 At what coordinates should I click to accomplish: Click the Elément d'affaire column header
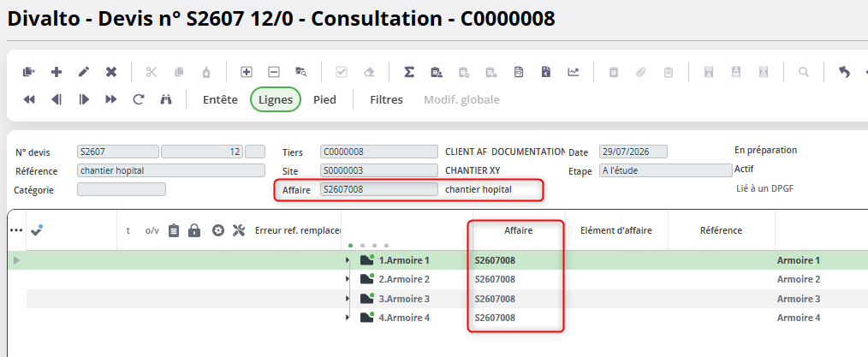point(616,230)
